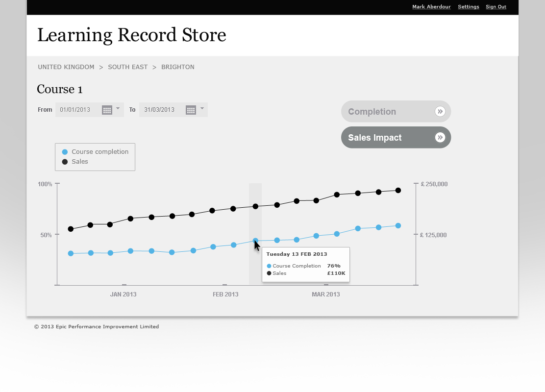545x392 pixels.
Task: Navigate to United Kingdom breadcrumb
Action: 66,67
